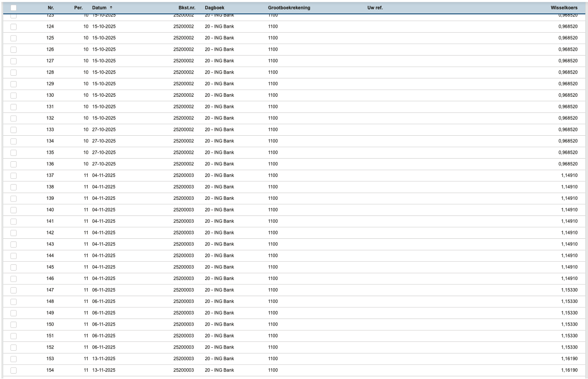The image size is (588, 379).
Task: Select Bkst.nr. 25200003 in row 140
Action: click(x=183, y=210)
